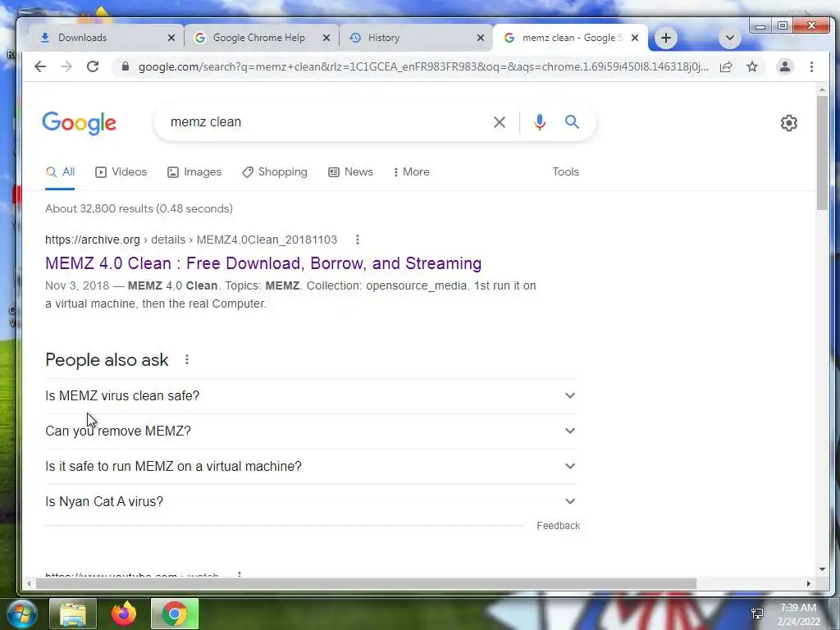Reload the current page
The height and width of the screenshot is (630, 840).
click(x=93, y=66)
